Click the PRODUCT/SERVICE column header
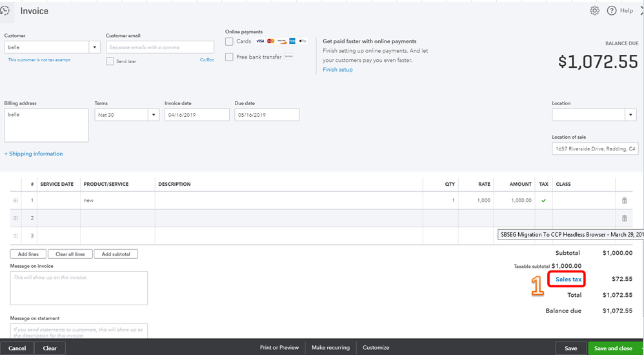 [x=106, y=184]
